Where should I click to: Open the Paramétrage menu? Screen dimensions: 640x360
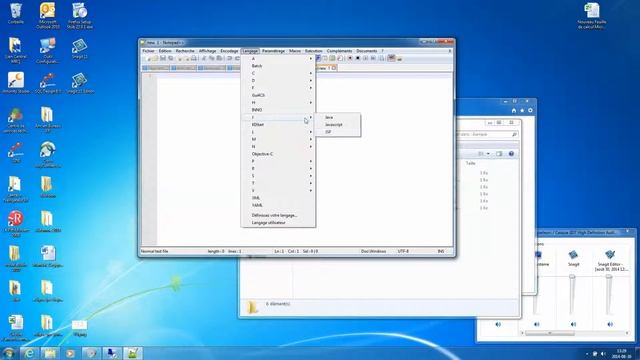pos(273,51)
